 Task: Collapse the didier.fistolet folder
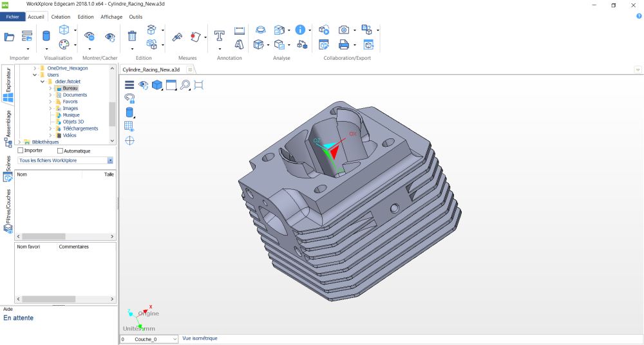click(x=43, y=81)
